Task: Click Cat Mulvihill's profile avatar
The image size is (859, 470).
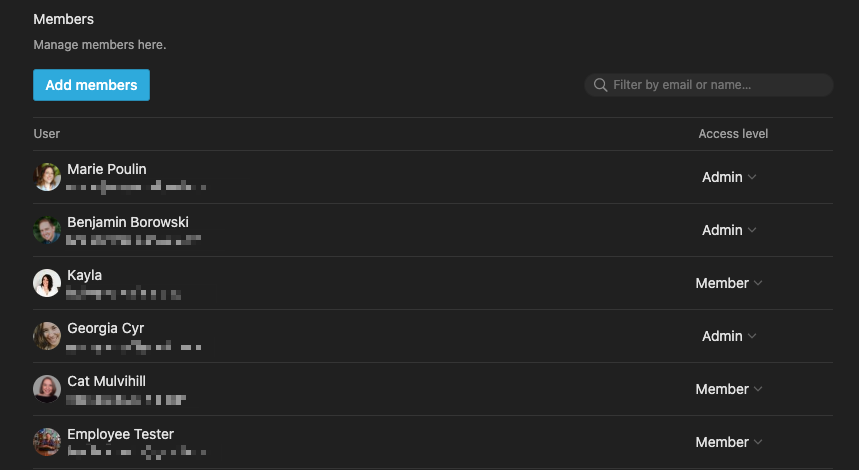Action: 47,389
